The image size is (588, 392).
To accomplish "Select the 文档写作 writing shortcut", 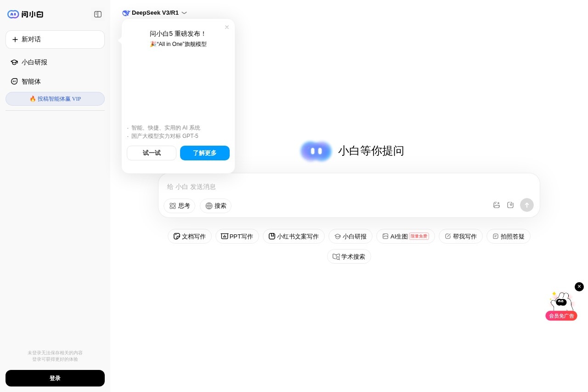I will tap(189, 236).
